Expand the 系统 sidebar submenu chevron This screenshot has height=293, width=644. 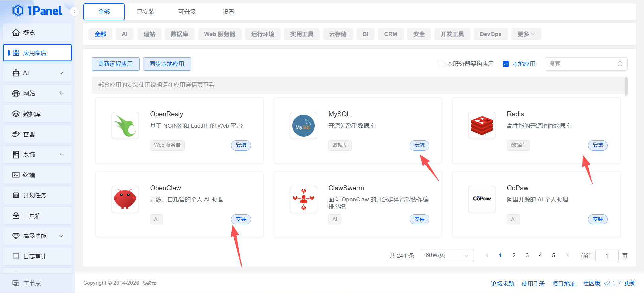tap(61, 155)
